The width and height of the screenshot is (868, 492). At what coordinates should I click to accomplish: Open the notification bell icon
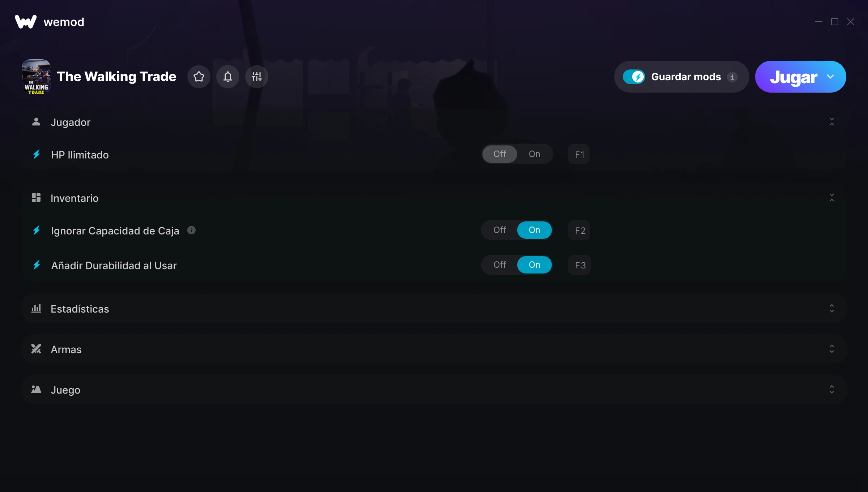(228, 77)
